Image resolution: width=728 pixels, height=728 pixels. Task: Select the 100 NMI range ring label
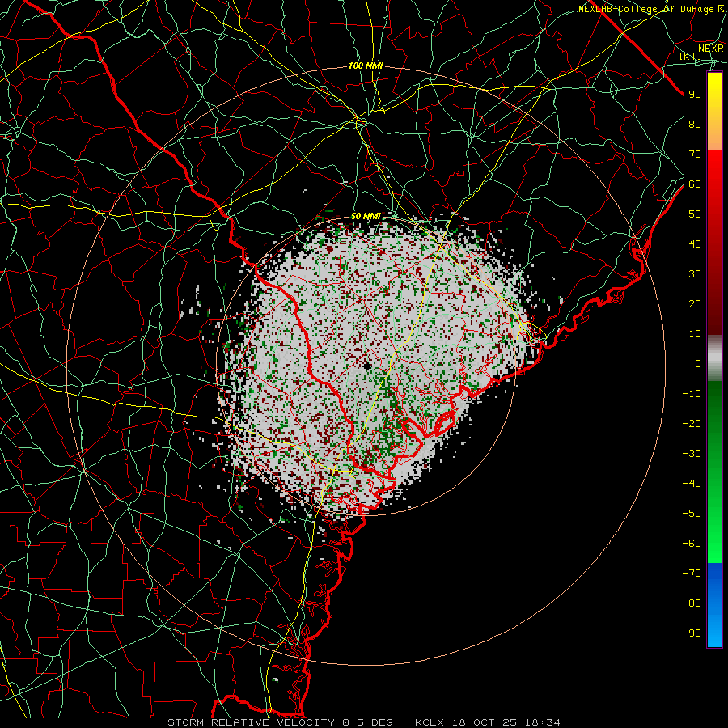point(366,66)
